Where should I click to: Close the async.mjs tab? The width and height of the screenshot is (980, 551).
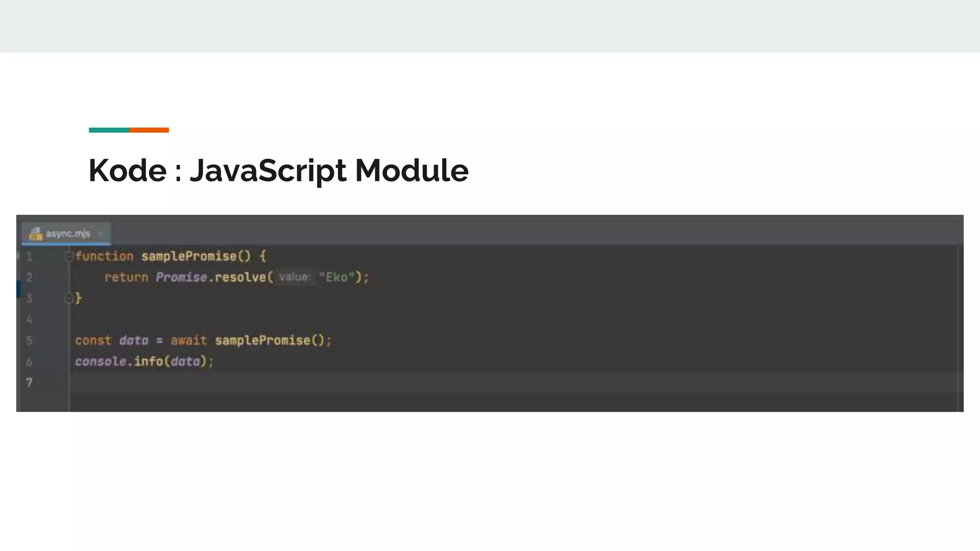pyautogui.click(x=100, y=233)
